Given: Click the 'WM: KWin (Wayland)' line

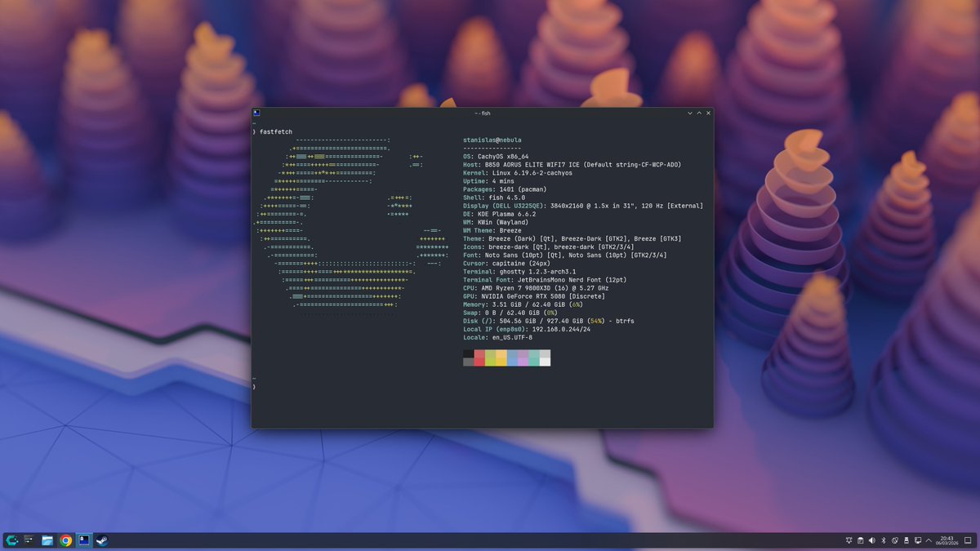Looking at the screenshot, I should pos(496,222).
